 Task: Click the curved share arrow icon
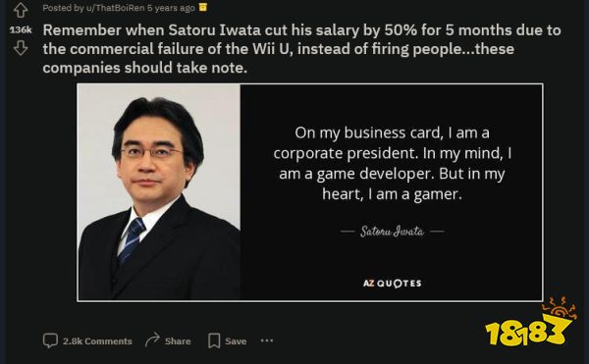[152, 340]
